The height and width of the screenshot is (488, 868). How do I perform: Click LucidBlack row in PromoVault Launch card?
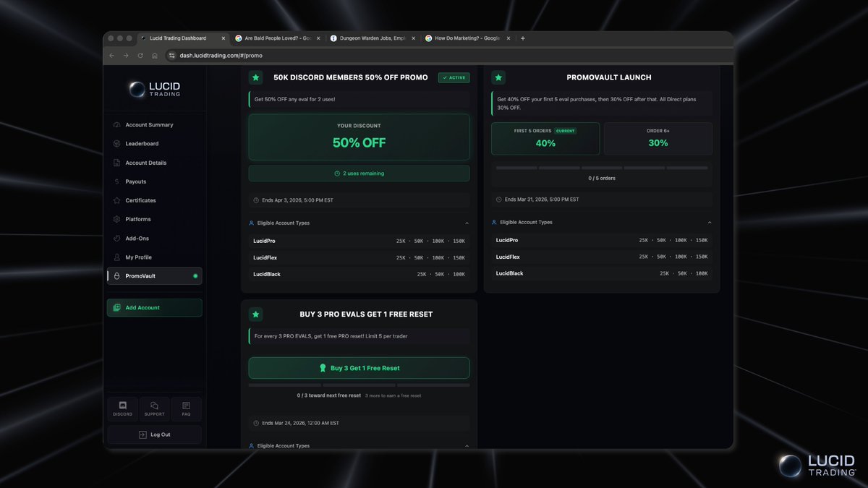tap(602, 273)
